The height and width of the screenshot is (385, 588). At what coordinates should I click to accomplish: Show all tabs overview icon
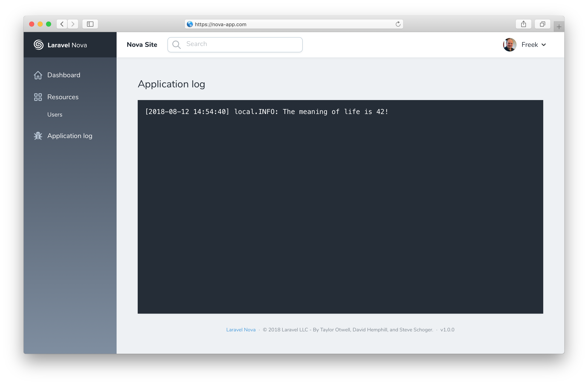tap(543, 24)
